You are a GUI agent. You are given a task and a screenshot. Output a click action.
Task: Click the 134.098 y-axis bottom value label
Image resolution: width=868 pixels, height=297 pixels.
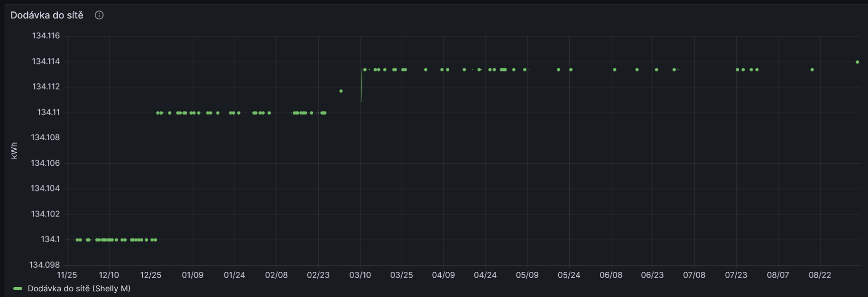(46, 265)
